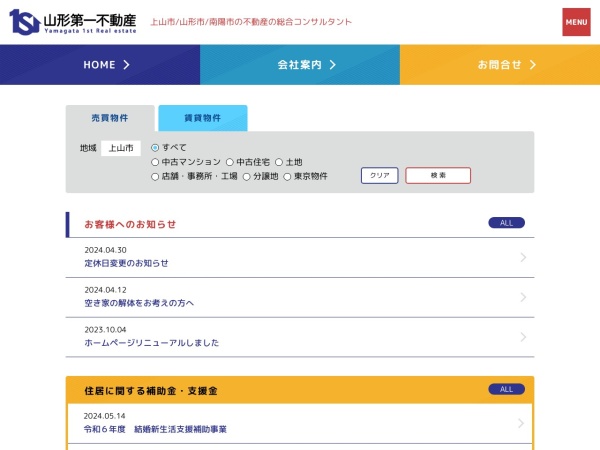Go to HOME navigation item
600x450 pixels.
(x=99, y=65)
